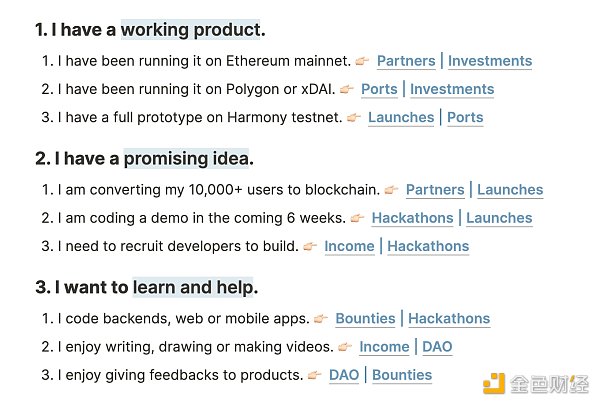This screenshot has width=600, height=405.
Task: Open Launches link beside converting 10,000+ users
Action: [510, 190]
